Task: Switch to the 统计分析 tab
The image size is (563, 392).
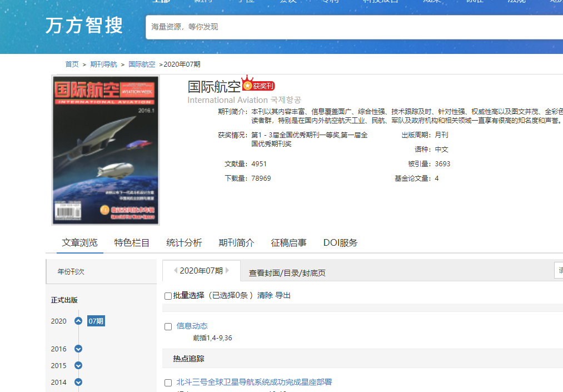Action: coord(184,243)
